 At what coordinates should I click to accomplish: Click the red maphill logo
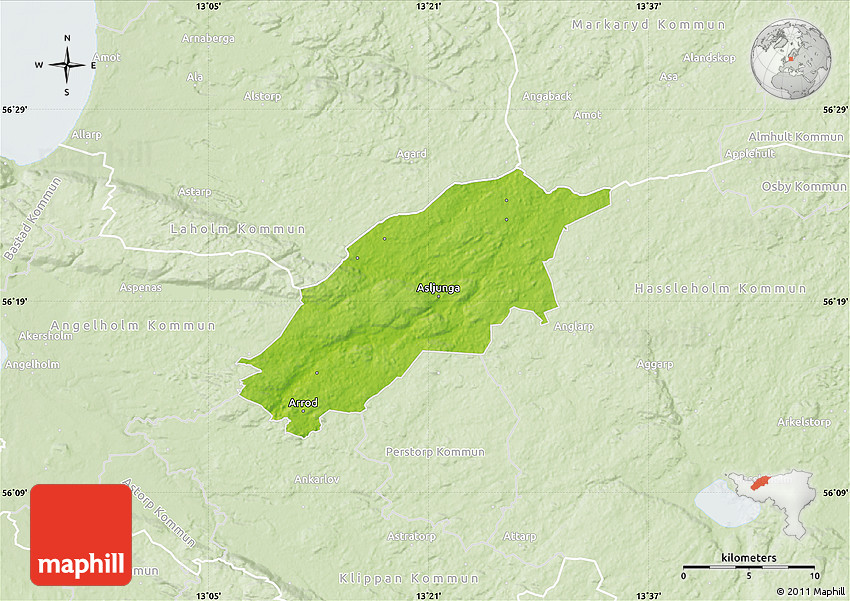81,534
